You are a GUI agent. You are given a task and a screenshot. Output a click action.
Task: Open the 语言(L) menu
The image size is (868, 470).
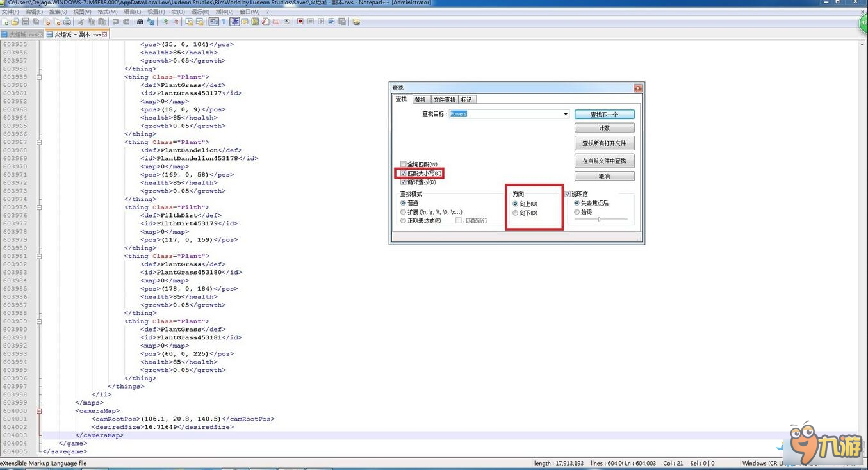132,12
